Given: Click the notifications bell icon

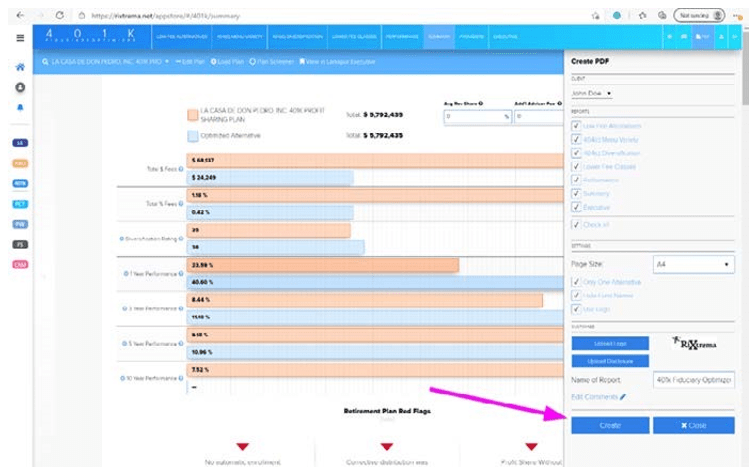Looking at the screenshot, I should point(20,106).
